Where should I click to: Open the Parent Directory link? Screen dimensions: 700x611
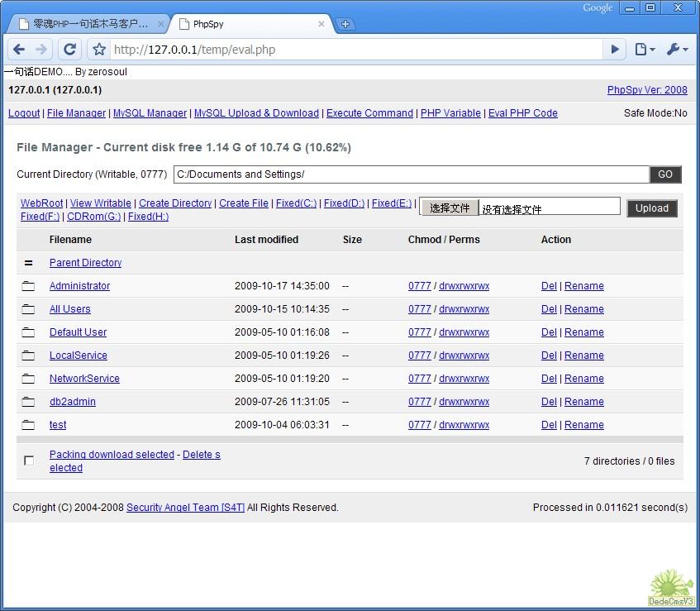(x=85, y=263)
